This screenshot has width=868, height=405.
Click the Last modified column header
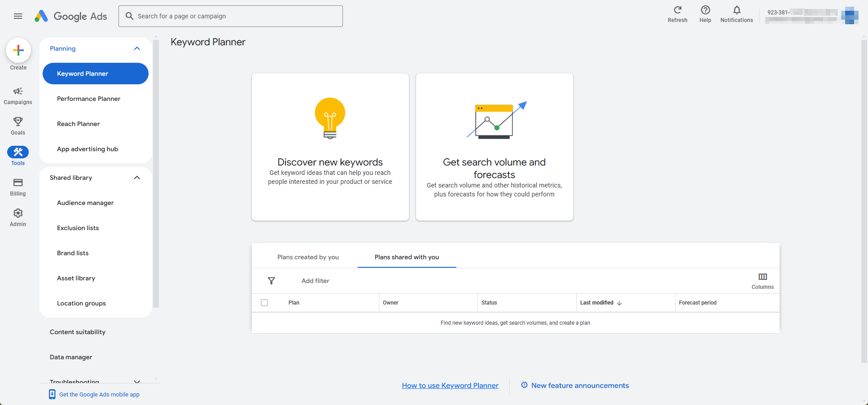[597, 303]
